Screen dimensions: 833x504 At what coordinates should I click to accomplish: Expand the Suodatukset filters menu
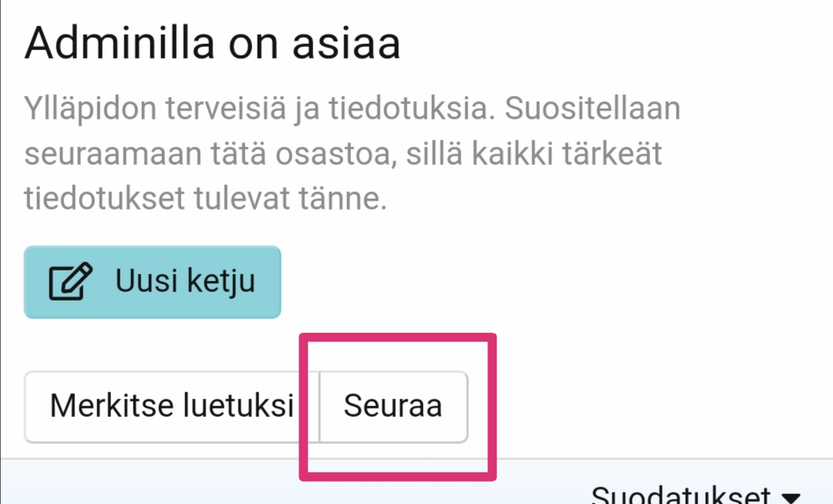[x=694, y=495]
